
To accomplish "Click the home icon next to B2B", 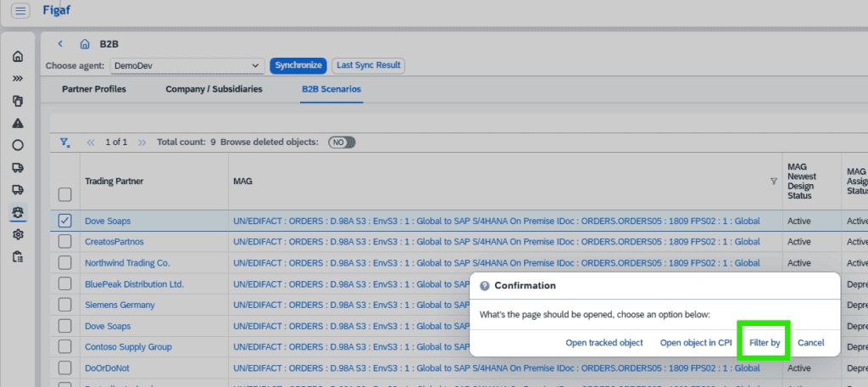I will pyautogui.click(x=85, y=44).
